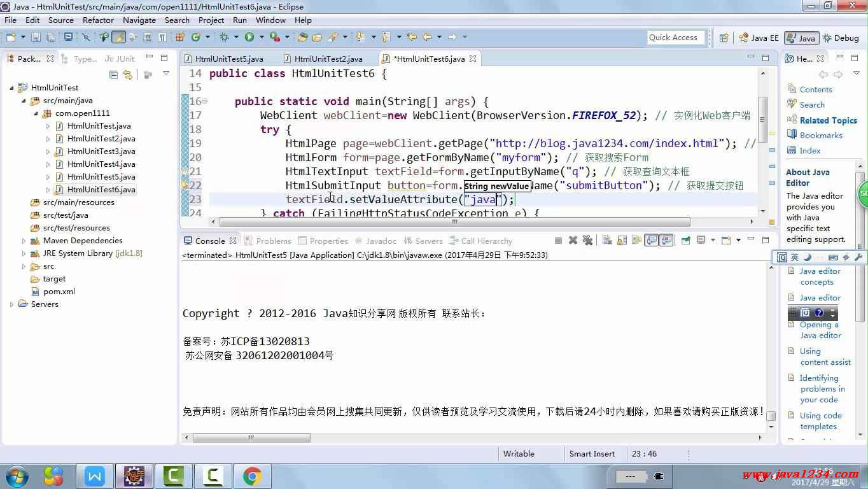Go to Previous Annotation icon
The width and height of the screenshot is (868, 489).
385,38
